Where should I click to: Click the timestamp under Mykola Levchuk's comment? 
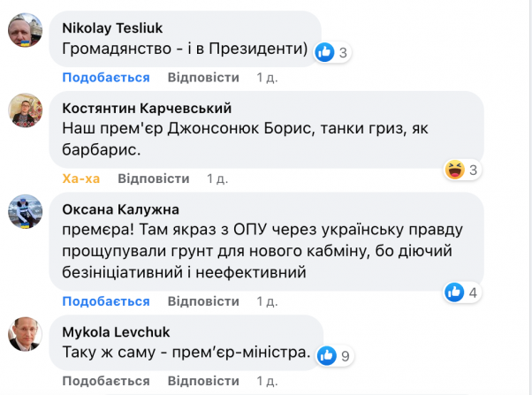pos(267,381)
